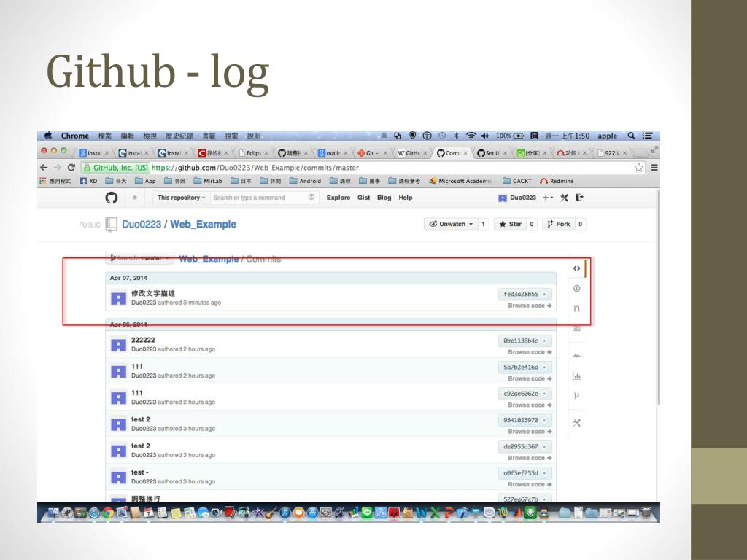This screenshot has width=747, height=560.
Task: Open the Pull Requests icon in the repo sidebar
Action: pos(576,308)
